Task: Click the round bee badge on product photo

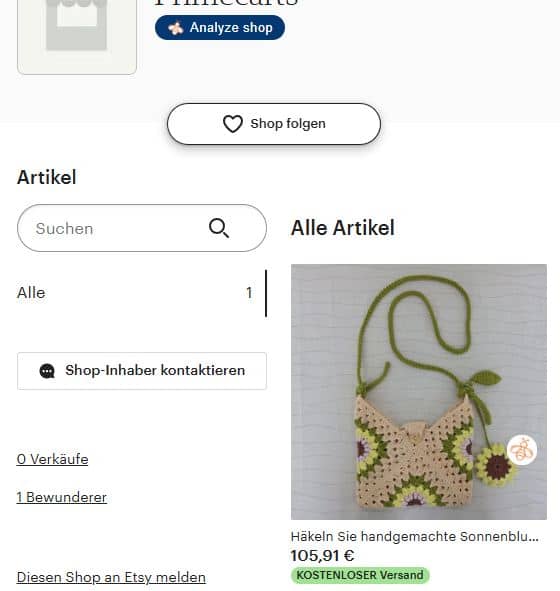Action: coord(522,450)
